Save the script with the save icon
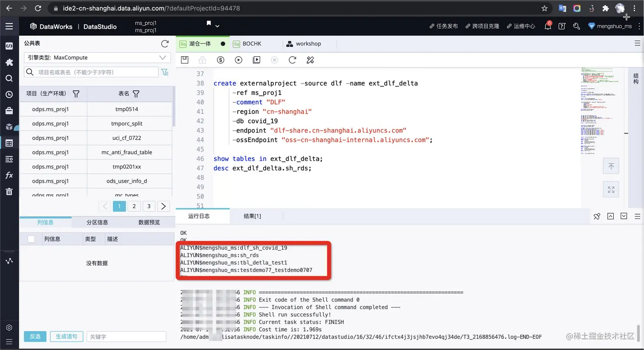Image resolution: width=644 pixels, height=350 pixels. [x=184, y=60]
